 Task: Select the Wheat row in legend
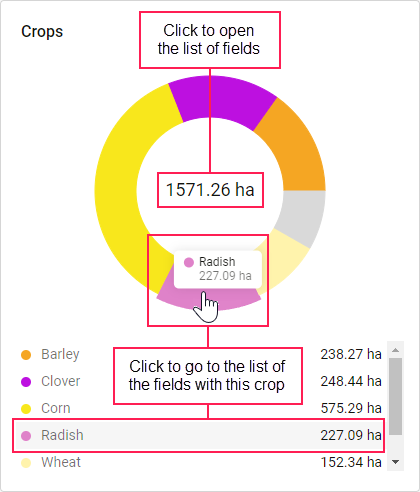(201, 462)
